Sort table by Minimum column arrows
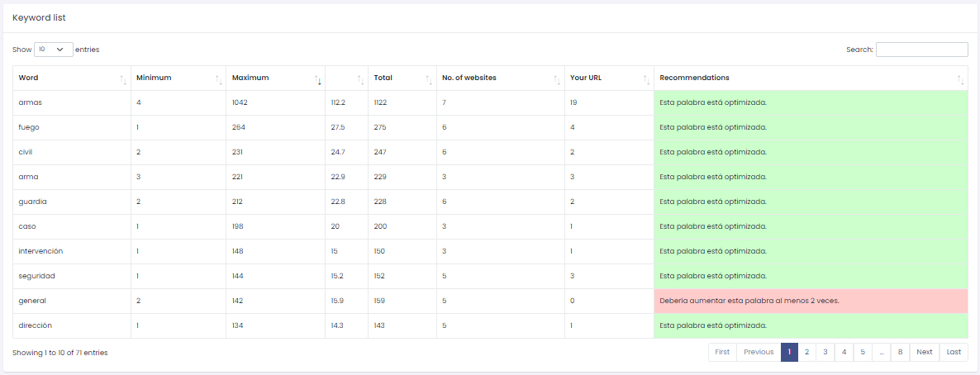The height and width of the screenshot is (375, 980). pyautogui.click(x=218, y=79)
